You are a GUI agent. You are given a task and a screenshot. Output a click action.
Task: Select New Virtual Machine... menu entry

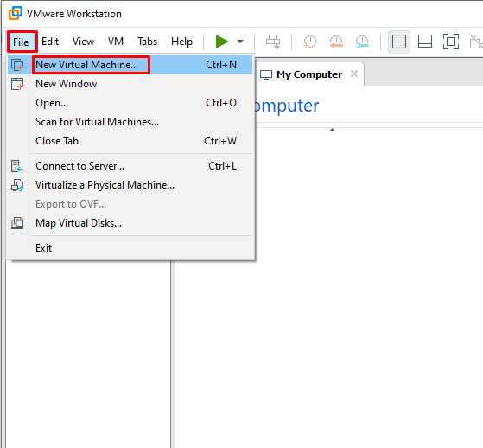pyautogui.click(x=130, y=65)
